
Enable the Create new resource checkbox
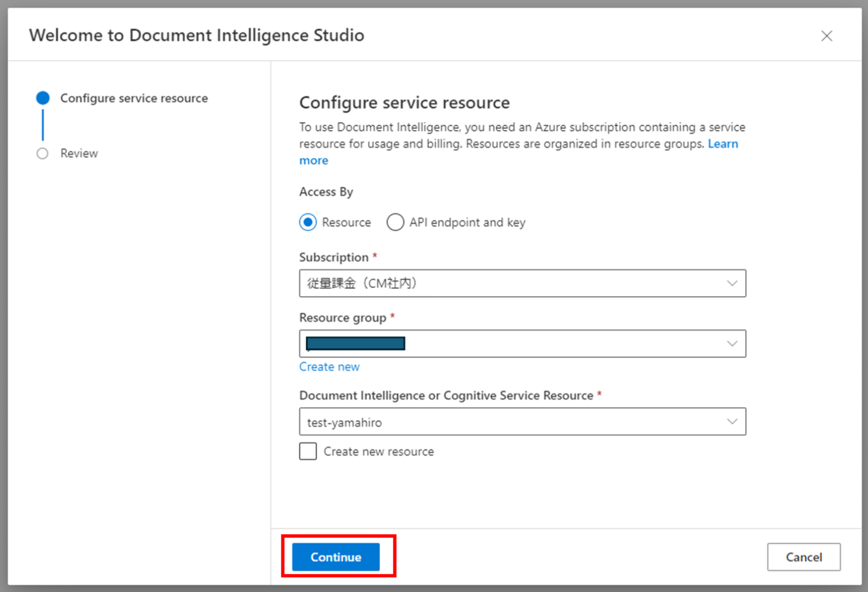click(307, 451)
